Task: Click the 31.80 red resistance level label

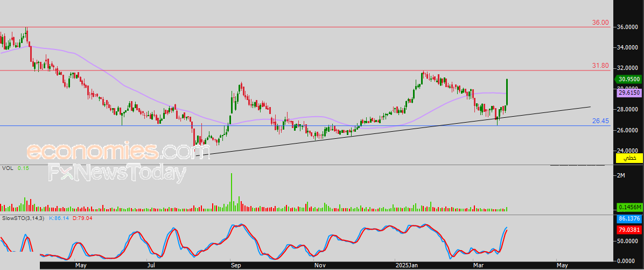Action: (600, 66)
